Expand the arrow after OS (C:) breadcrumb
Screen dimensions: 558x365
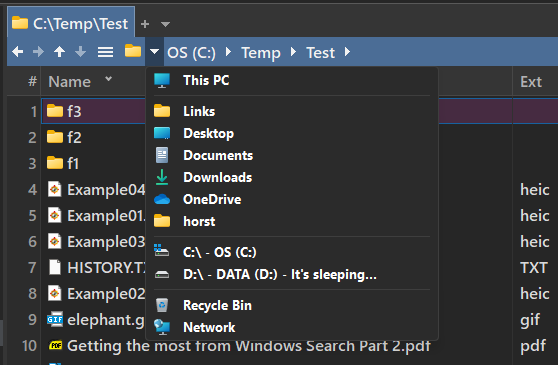[x=229, y=52]
